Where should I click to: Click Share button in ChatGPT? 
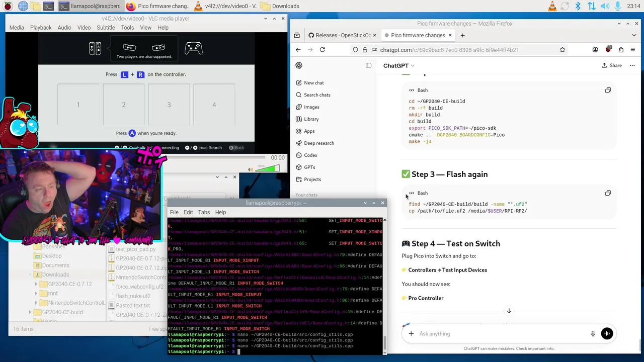pyautogui.click(x=612, y=65)
